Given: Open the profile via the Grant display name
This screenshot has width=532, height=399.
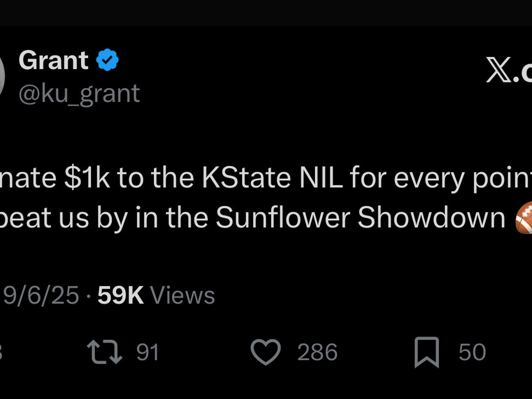Looking at the screenshot, I should (53, 60).
